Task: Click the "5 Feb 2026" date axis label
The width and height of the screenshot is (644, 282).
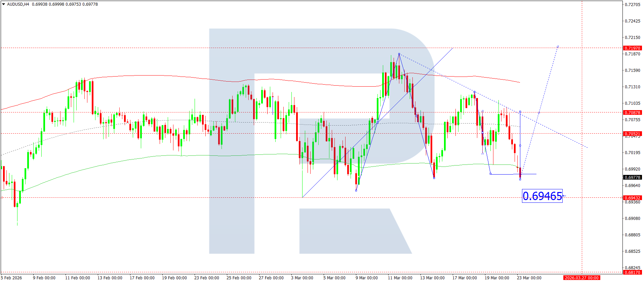Action: (12, 278)
